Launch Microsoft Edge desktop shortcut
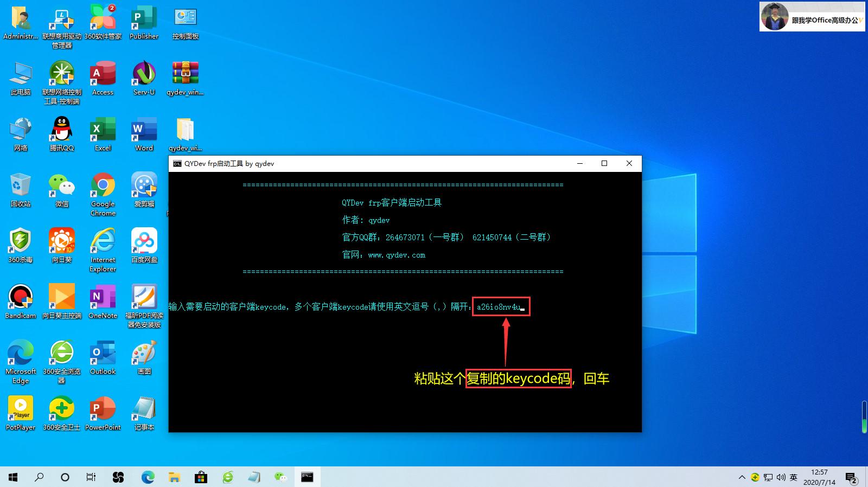 tap(21, 362)
